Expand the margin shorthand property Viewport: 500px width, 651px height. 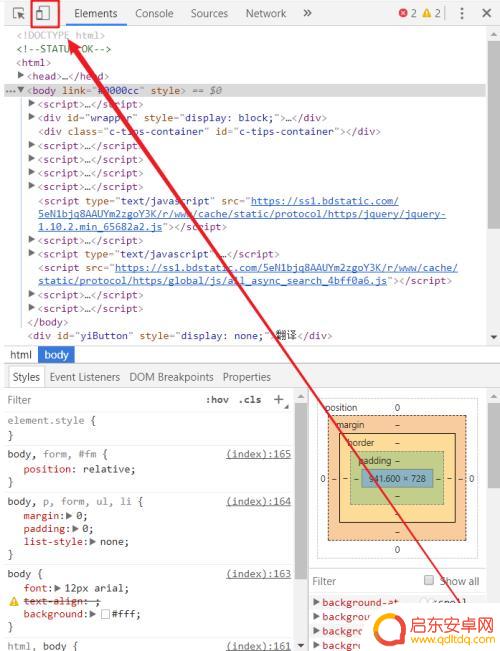(69, 516)
